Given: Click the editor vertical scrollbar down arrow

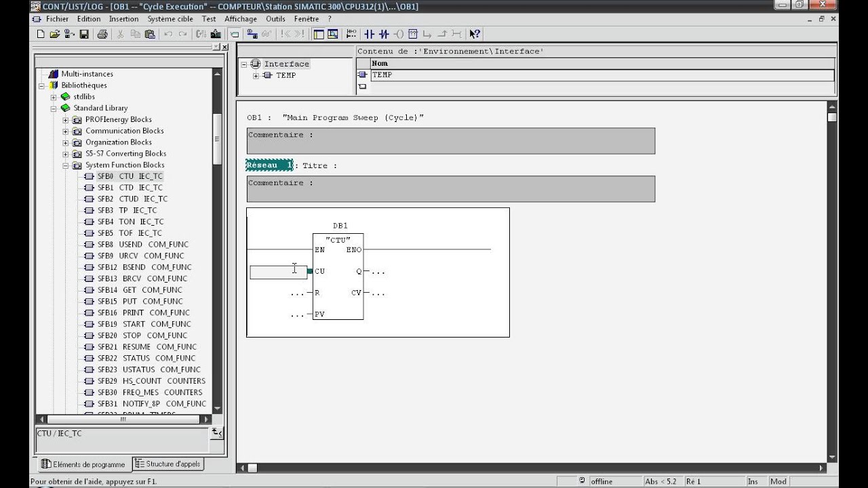Looking at the screenshot, I should [832, 457].
